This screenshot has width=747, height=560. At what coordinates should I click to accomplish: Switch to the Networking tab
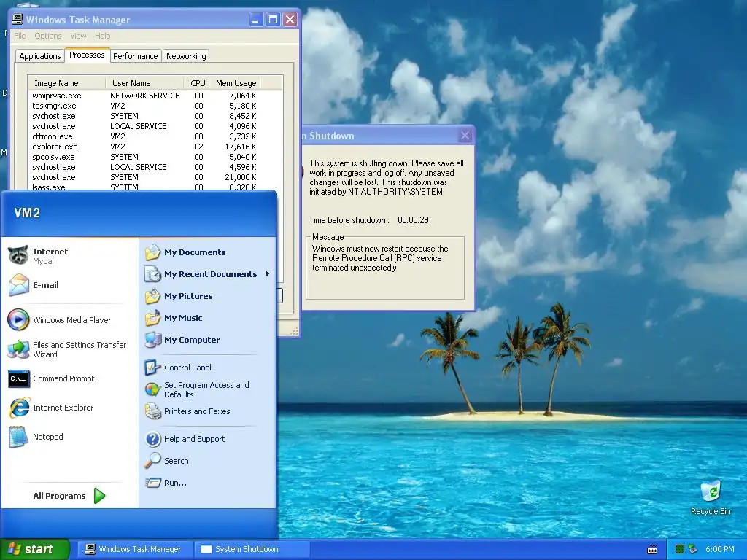pos(186,56)
